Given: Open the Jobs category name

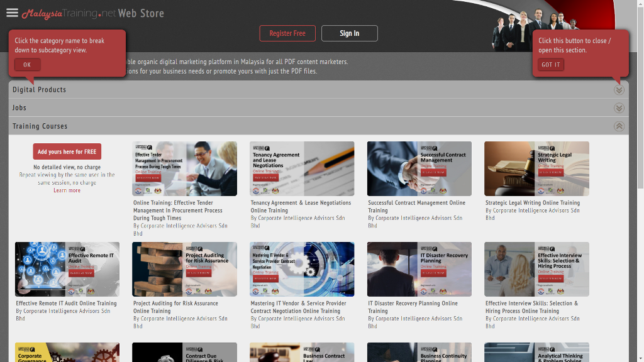Looking at the screenshot, I should [x=19, y=107].
